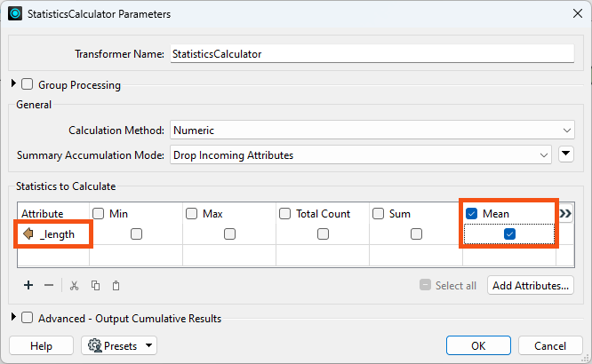592x364 pixels.
Task: Toggle the Max column header checkbox
Action: click(191, 213)
